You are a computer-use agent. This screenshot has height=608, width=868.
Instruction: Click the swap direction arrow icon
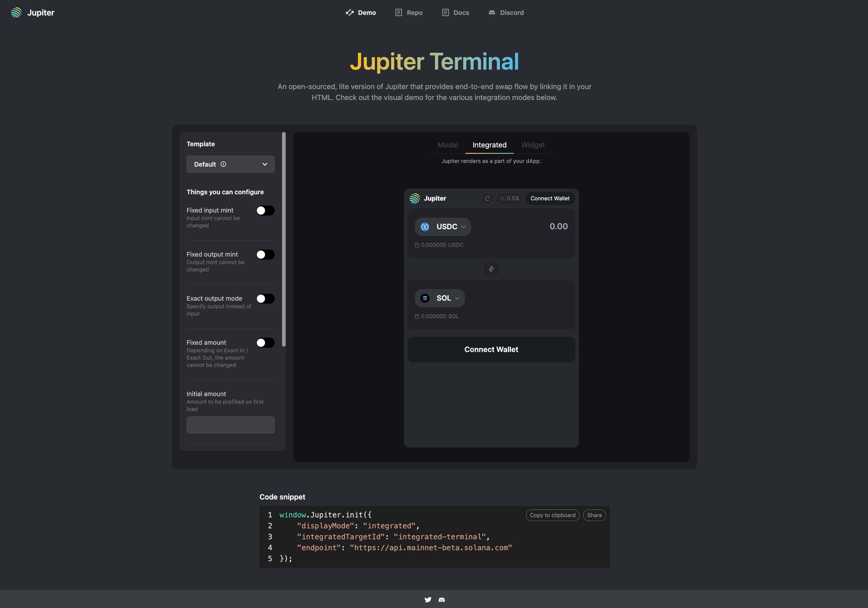coord(491,268)
